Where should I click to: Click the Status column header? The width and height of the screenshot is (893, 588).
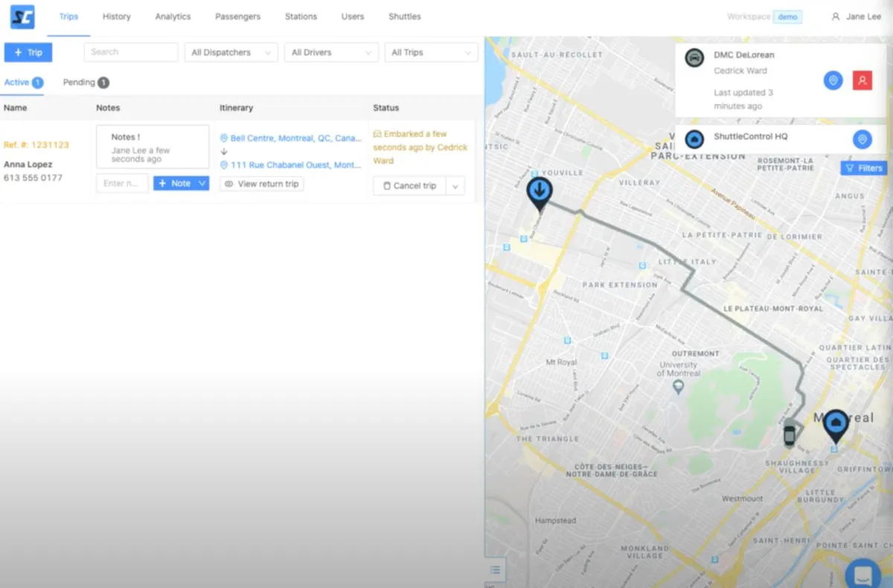click(385, 108)
